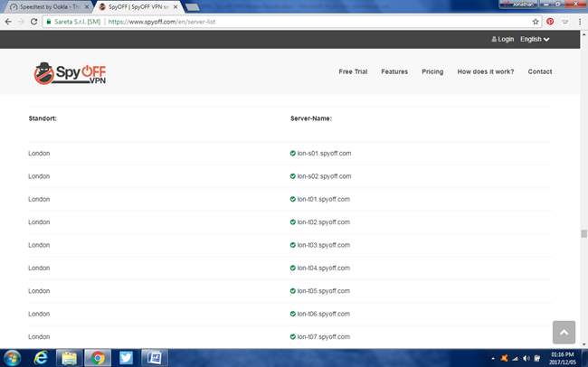This screenshot has width=588, height=367.
Task: Click the green check beside lon-t05.spyoff.com
Action: click(293, 290)
